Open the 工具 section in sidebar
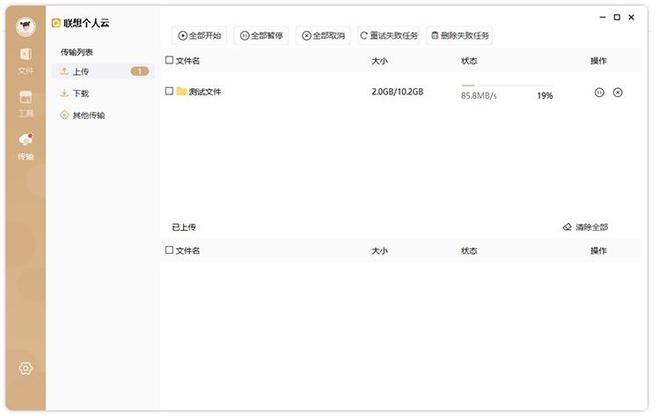Viewport: 660px width, 416px height. pyautogui.click(x=25, y=102)
